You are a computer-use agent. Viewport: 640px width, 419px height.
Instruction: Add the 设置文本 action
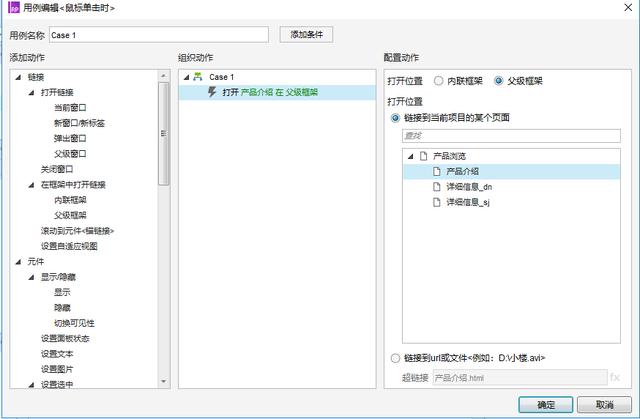tap(57, 354)
